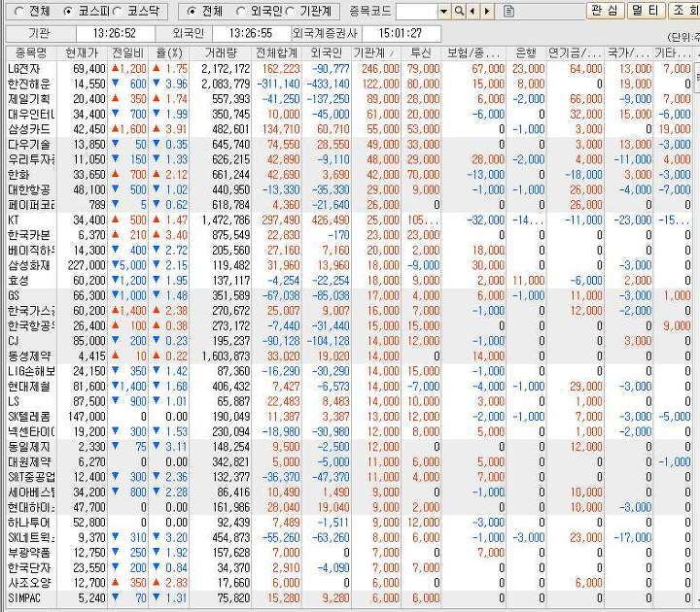The height and width of the screenshot is (612, 700).
Task: Select the 기관계 investor radio button
Action: [290, 11]
